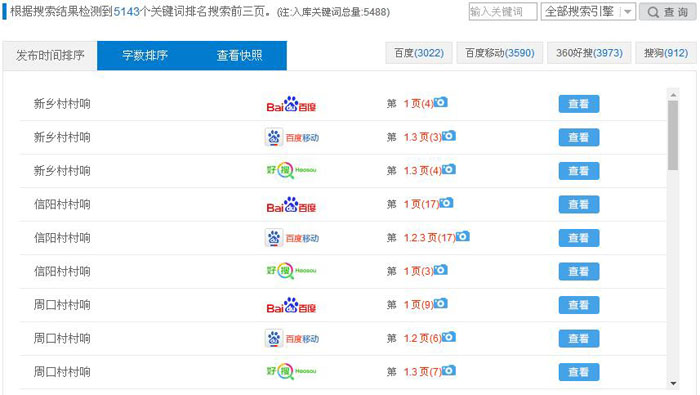Viewport: 700px width, 395px height.
Task: Switch to 发布时间排序 tab
Action: point(50,55)
